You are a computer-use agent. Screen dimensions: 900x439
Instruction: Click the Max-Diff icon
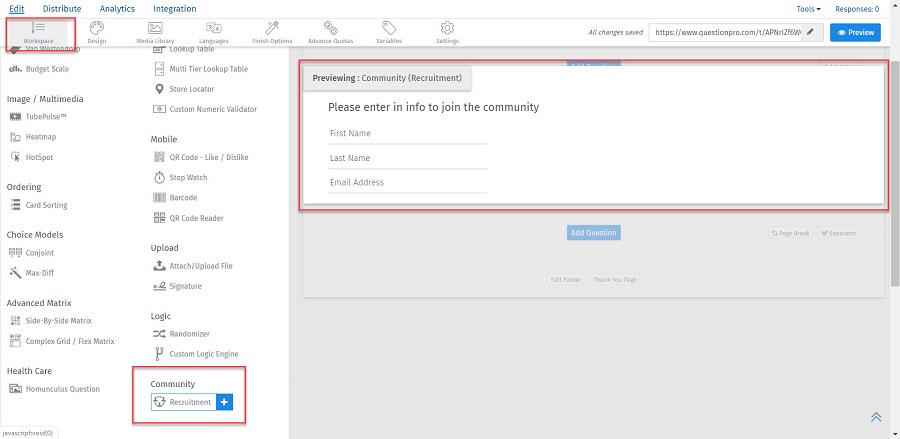15,273
